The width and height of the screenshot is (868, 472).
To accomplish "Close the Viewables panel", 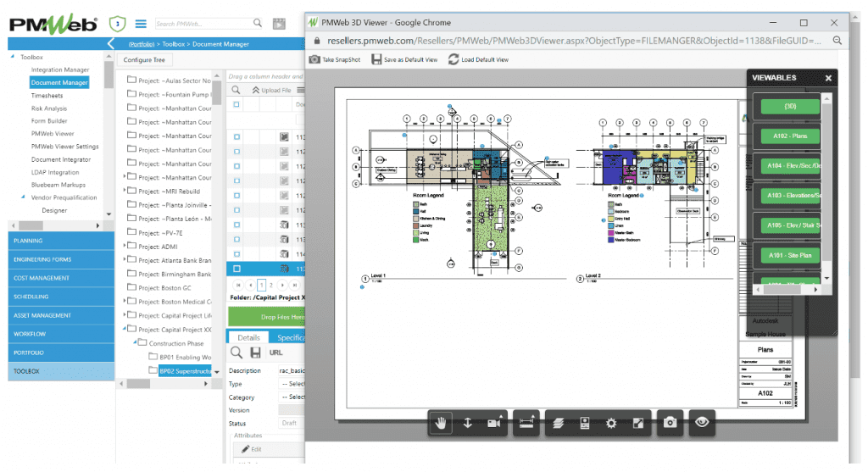I will (x=828, y=78).
